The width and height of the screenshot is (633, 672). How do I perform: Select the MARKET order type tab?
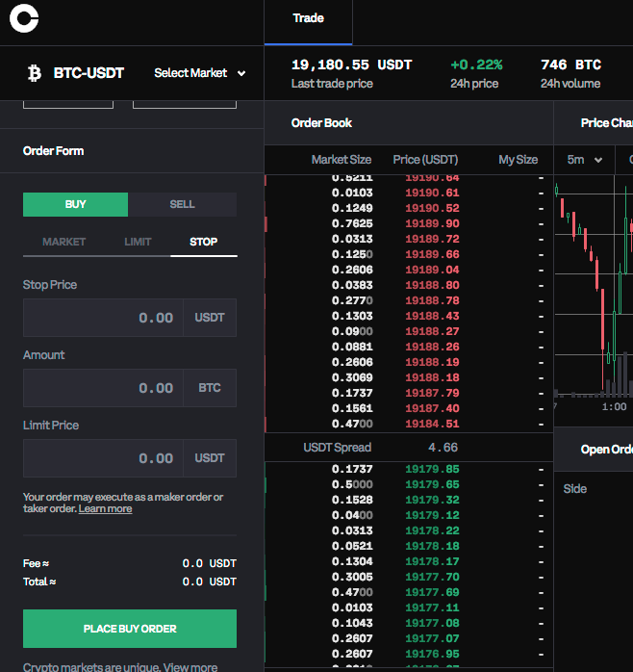pyautogui.click(x=63, y=242)
